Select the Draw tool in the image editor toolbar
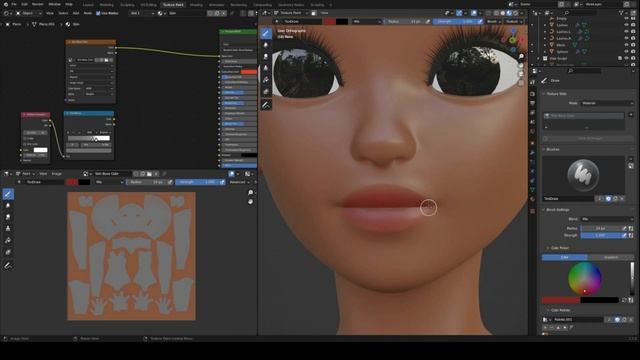 [x=8, y=194]
